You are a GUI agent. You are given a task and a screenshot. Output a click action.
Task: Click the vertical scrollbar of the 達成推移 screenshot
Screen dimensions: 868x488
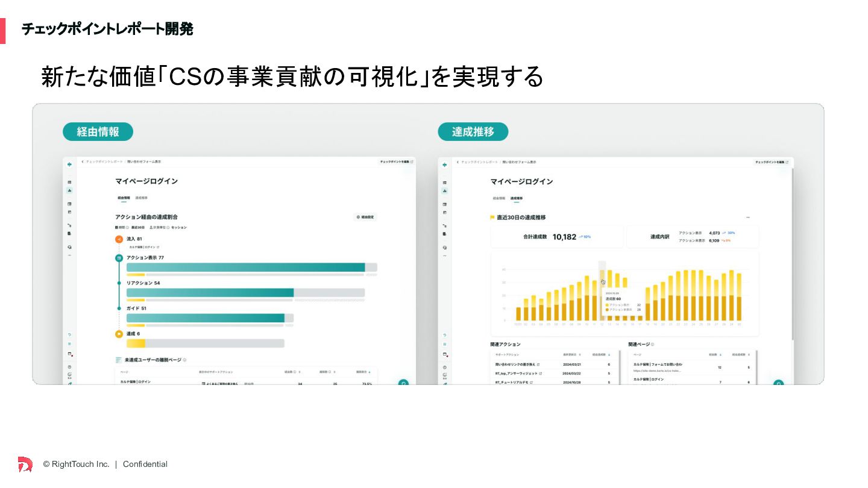[792, 254]
